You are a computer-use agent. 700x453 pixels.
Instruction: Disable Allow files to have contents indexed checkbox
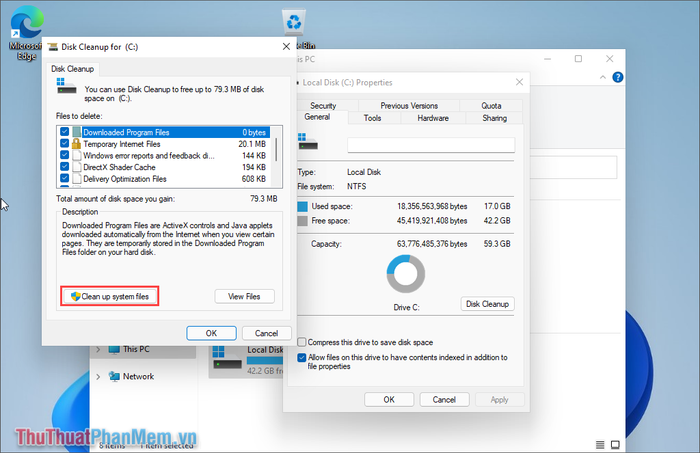coord(302,357)
